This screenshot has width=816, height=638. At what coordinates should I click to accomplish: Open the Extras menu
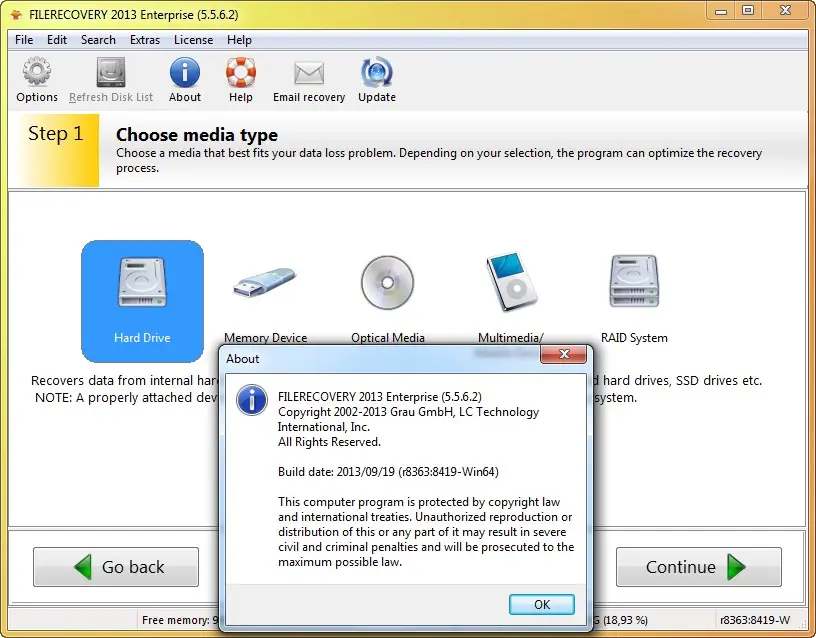tap(145, 40)
